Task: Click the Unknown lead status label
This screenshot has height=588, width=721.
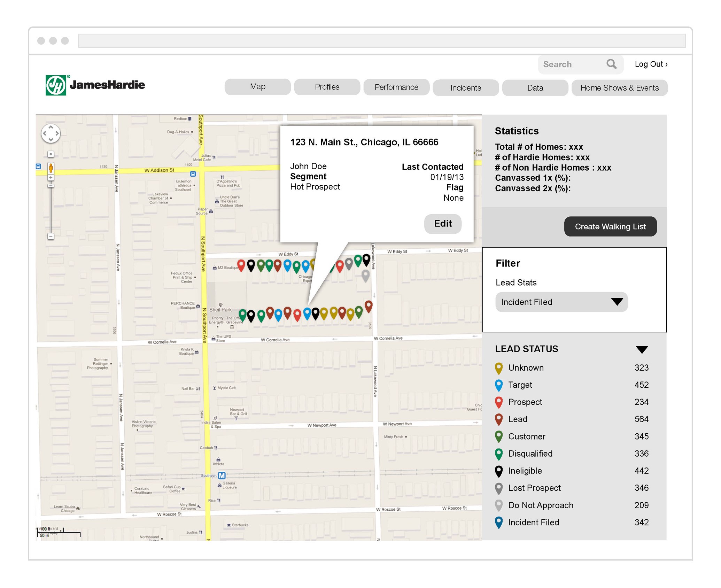Action: [x=526, y=368]
